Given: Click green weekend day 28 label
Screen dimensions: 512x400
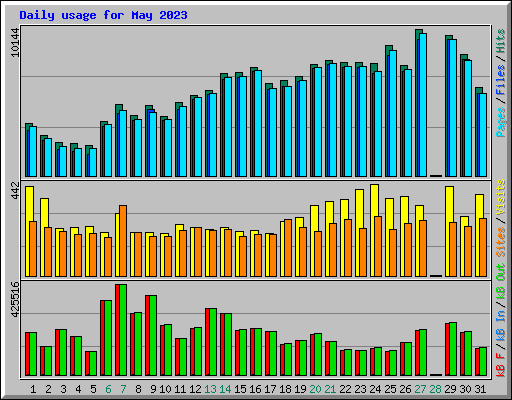Looking at the screenshot, I should (x=435, y=389).
